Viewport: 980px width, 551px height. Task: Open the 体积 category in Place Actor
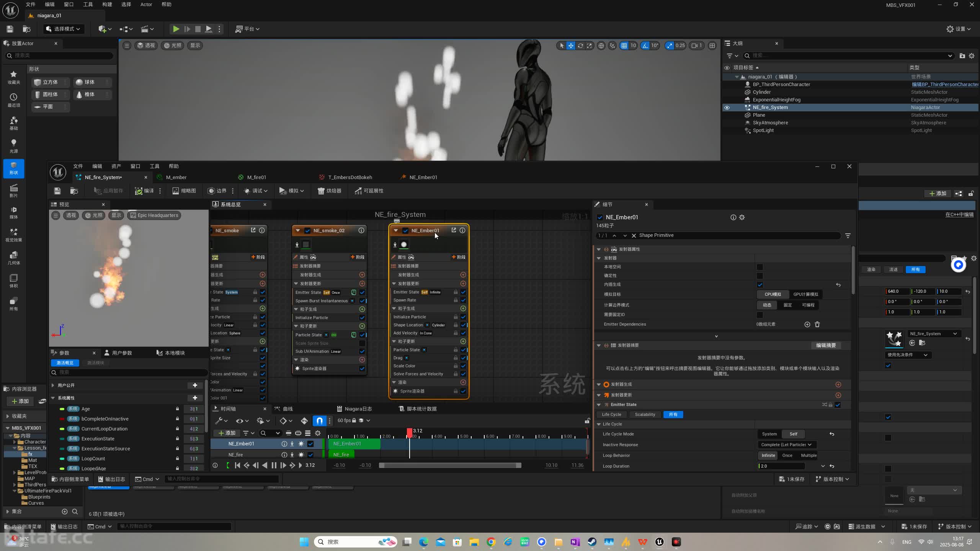[x=14, y=280]
